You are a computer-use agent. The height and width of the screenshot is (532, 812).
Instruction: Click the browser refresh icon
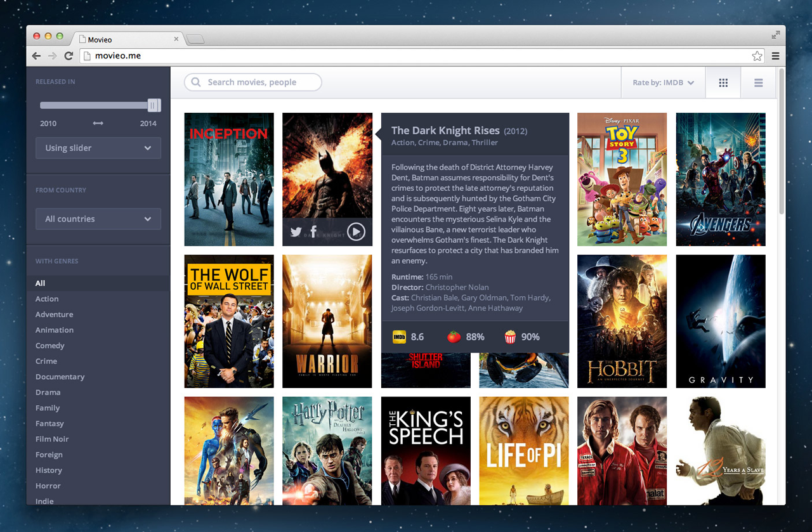pos(69,56)
